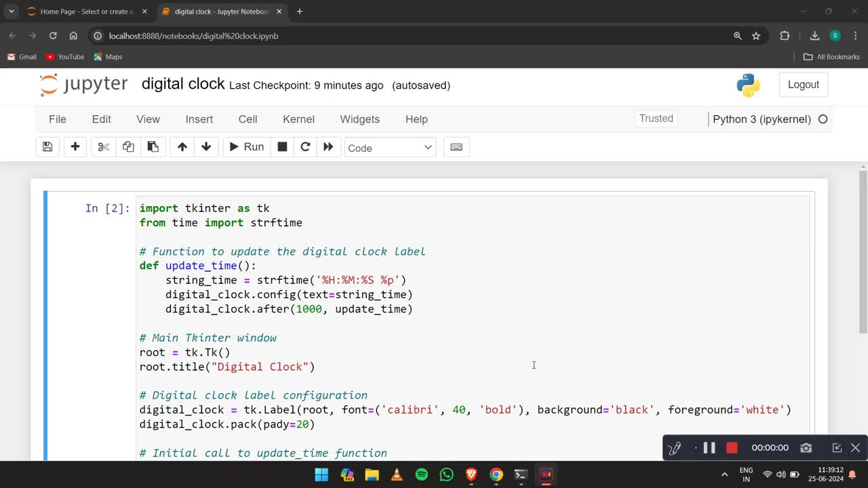This screenshot has width=868, height=488.
Task: Open a new browser tab
Action: (x=299, y=12)
